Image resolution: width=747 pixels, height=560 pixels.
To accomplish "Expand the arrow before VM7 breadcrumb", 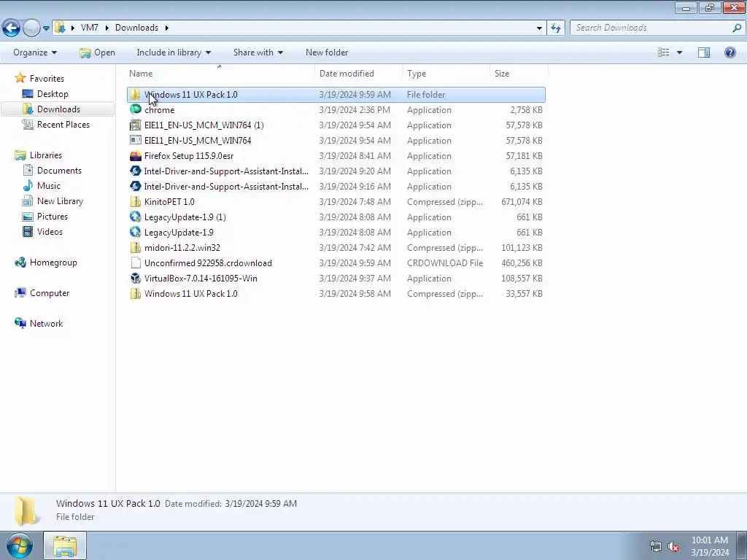I will (x=72, y=28).
